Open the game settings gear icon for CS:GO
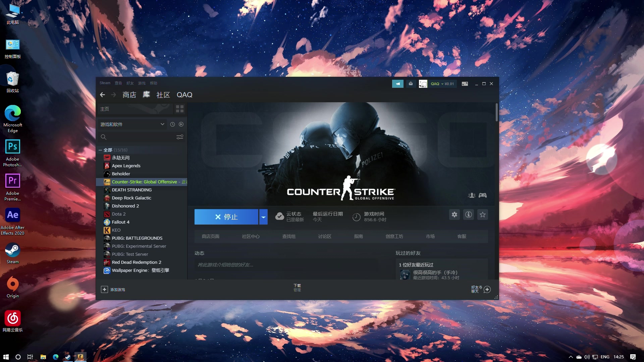 coord(454,215)
